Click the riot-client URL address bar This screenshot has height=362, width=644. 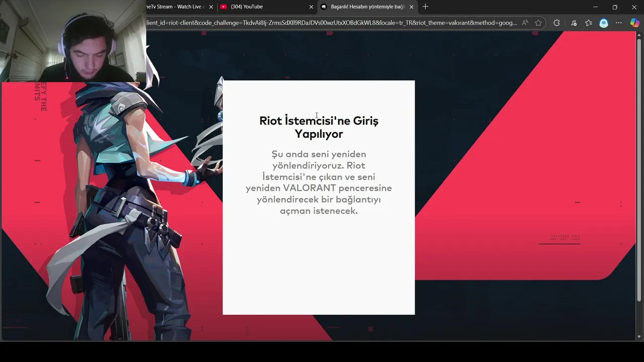332,23
